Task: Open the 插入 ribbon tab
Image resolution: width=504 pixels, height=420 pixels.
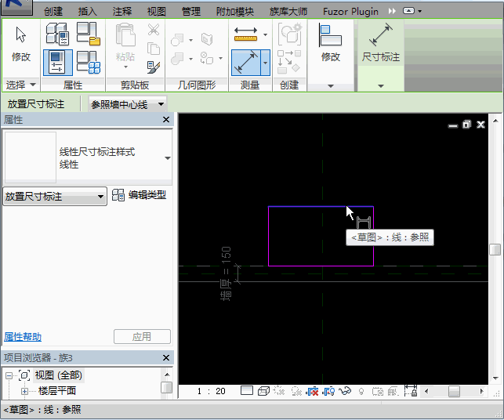Action: point(88,11)
